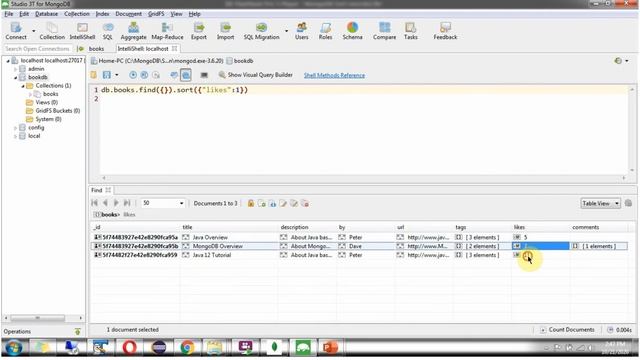This screenshot has height=360, width=640.
Task: Open the Roles manager
Action: tap(325, 31)
